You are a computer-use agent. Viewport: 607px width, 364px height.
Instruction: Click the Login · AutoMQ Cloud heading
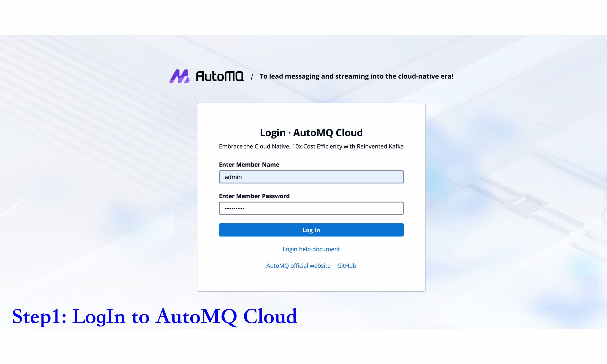[311, 133]
